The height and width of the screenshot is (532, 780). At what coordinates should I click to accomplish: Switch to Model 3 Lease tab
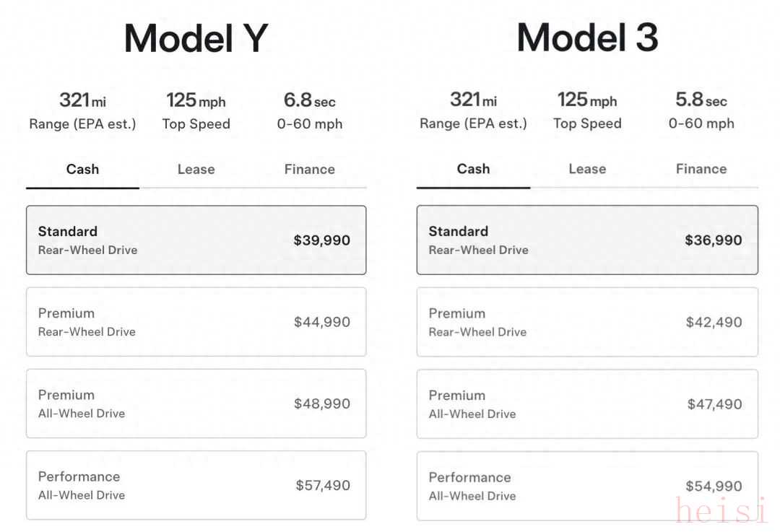tap(586, 169)
